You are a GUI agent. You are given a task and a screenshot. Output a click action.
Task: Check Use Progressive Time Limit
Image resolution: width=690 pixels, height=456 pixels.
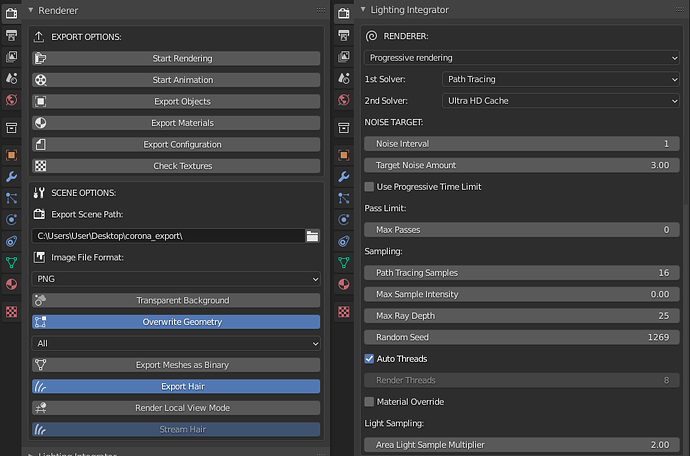pyautogui.click(x=369, y=187)
